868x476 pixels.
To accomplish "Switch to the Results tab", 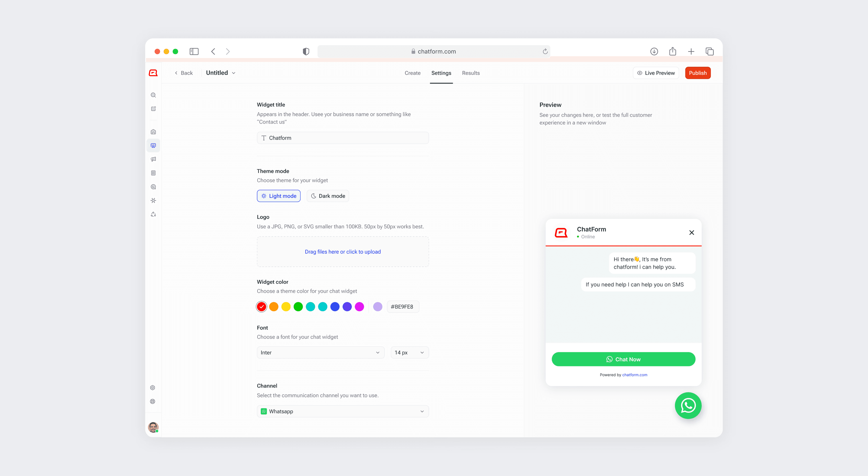I will [x=471, y=73].
